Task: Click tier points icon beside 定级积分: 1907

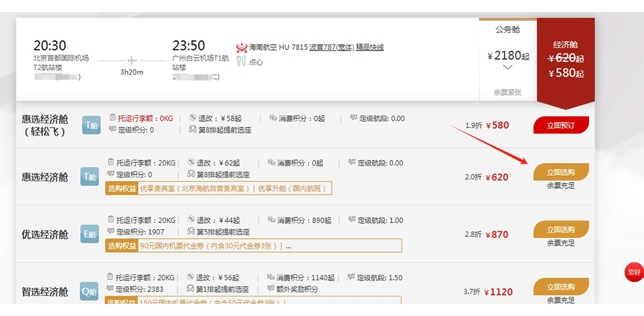Action: pos(111,232)
